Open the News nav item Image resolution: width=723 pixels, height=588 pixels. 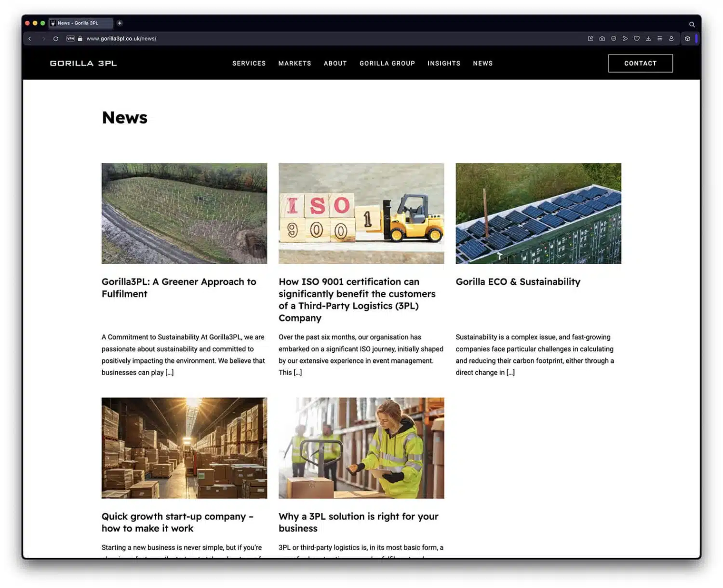(482, 63)
